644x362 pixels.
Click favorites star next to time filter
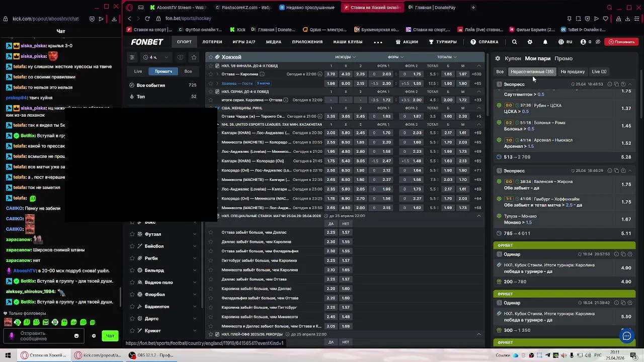click(194, 57)
